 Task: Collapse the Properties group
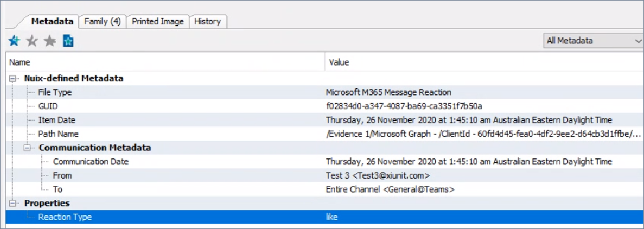pyautogui.click(x=12, y=203)
